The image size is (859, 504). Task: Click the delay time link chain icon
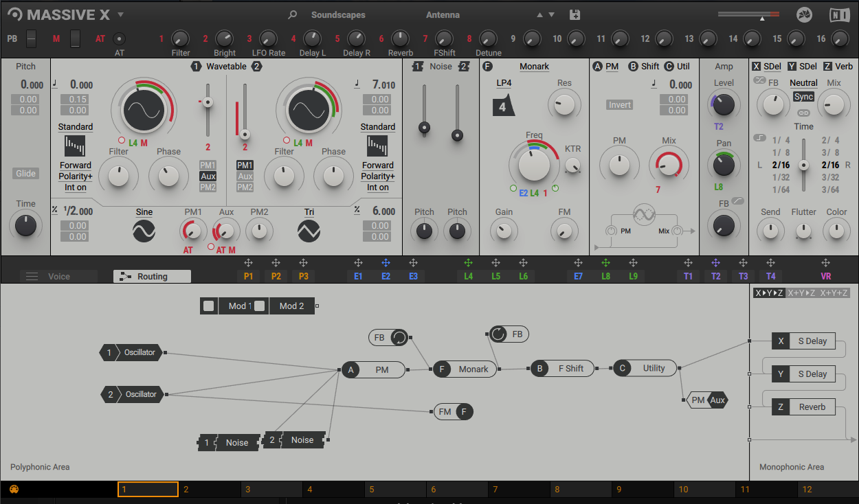[x=803, y=112]
